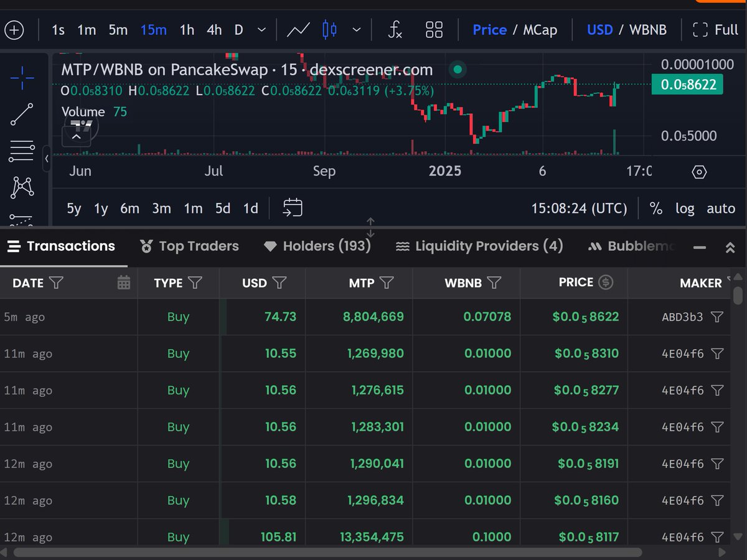Screen dimensions: 747x560
Task: Select the 1h timeframe
Action: 187,30
